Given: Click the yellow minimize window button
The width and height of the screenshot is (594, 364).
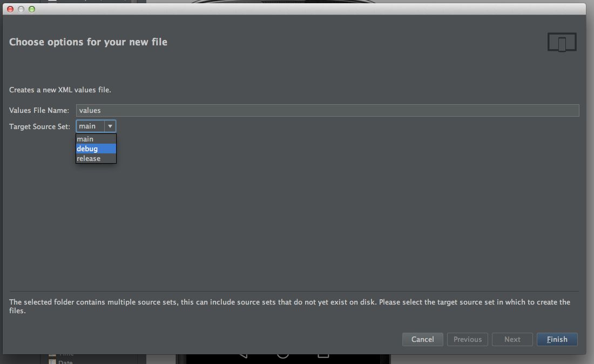Looking at the screenshot, I should [x=21, y=9].
